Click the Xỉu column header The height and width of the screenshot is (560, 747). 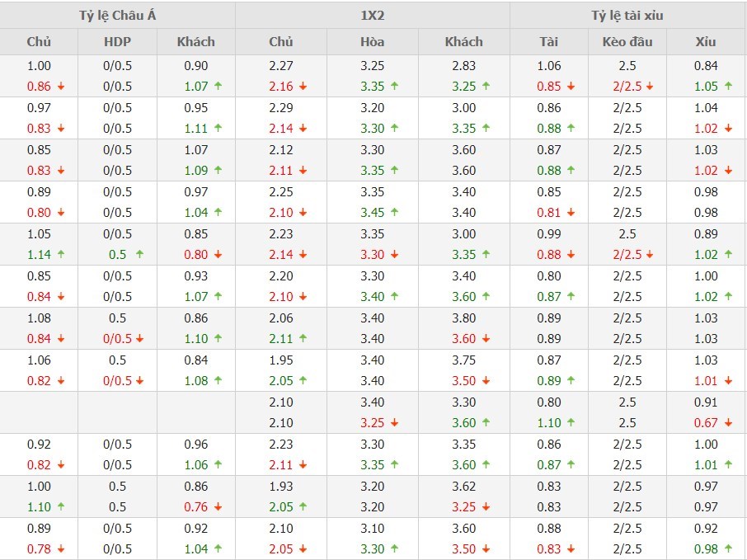click(706, 42)
